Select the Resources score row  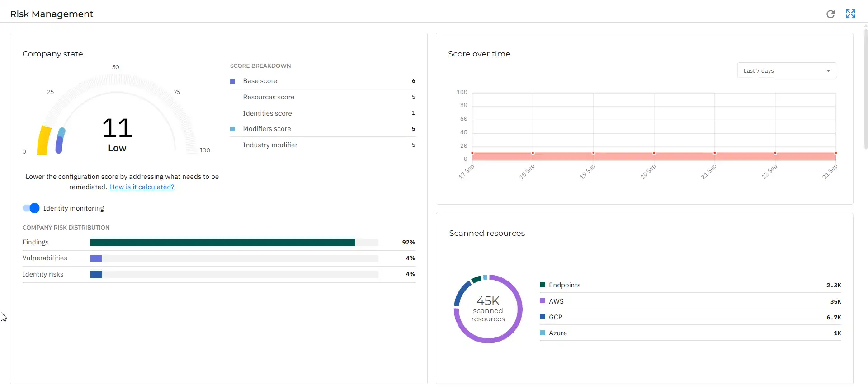point(323,97)
